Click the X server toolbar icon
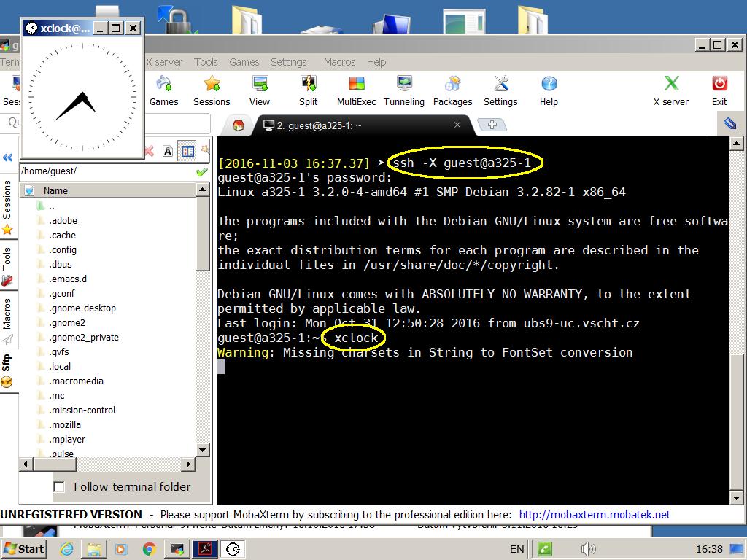 click(671, 90)
